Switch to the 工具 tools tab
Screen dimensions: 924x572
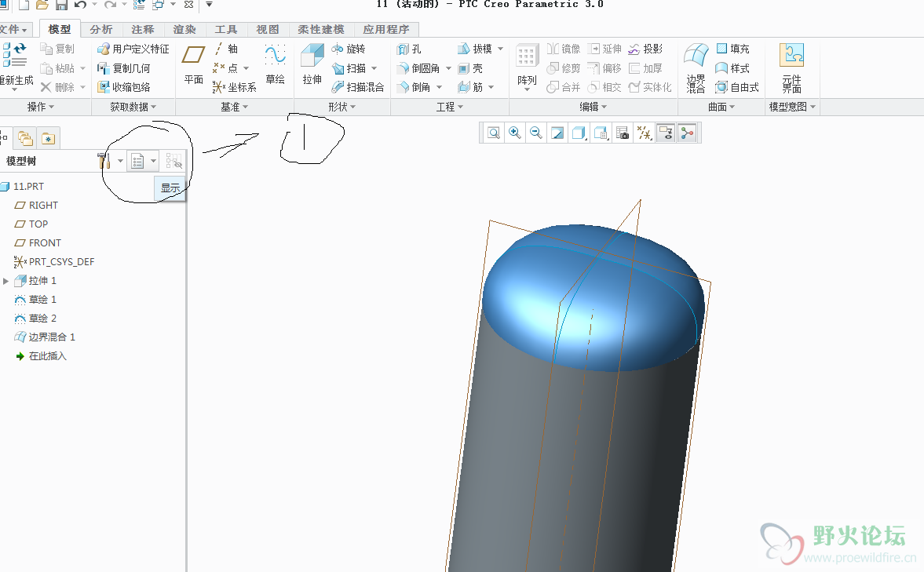(225, 30)
